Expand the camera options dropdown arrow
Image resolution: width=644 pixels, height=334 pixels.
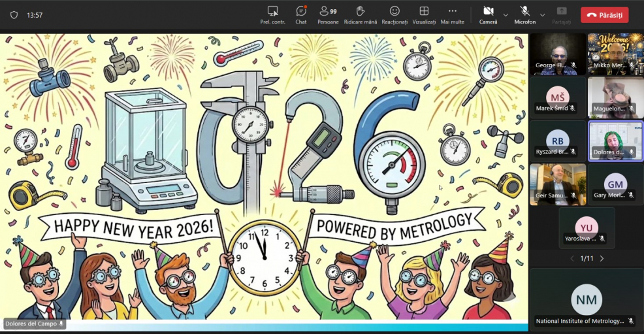tap(506, 15)
